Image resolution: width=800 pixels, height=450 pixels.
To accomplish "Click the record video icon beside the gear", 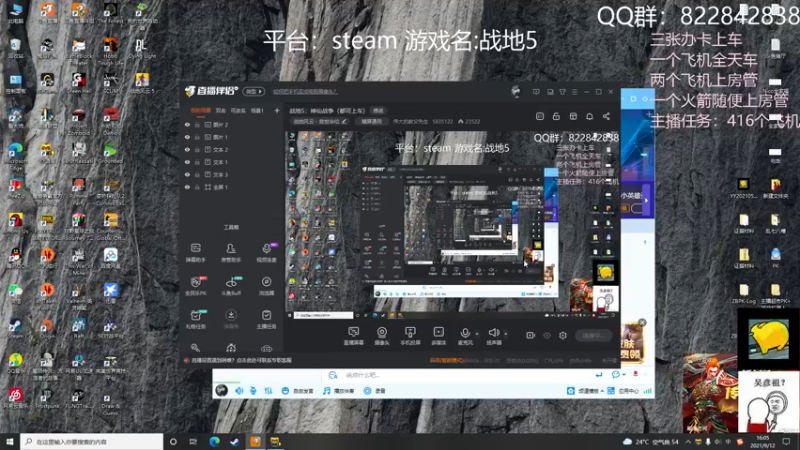I will pos(531,335).
